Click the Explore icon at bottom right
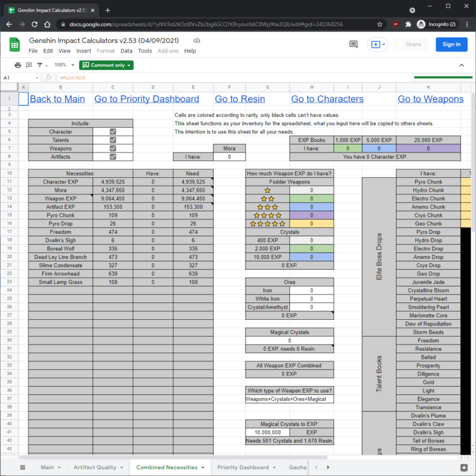This screenshot has width=476, height=476. tap(464, 467)
